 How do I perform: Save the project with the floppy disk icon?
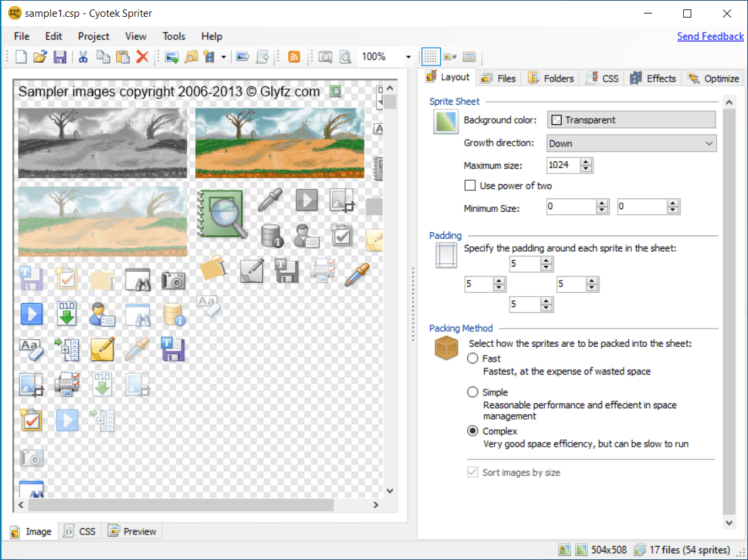coord(59,57)
